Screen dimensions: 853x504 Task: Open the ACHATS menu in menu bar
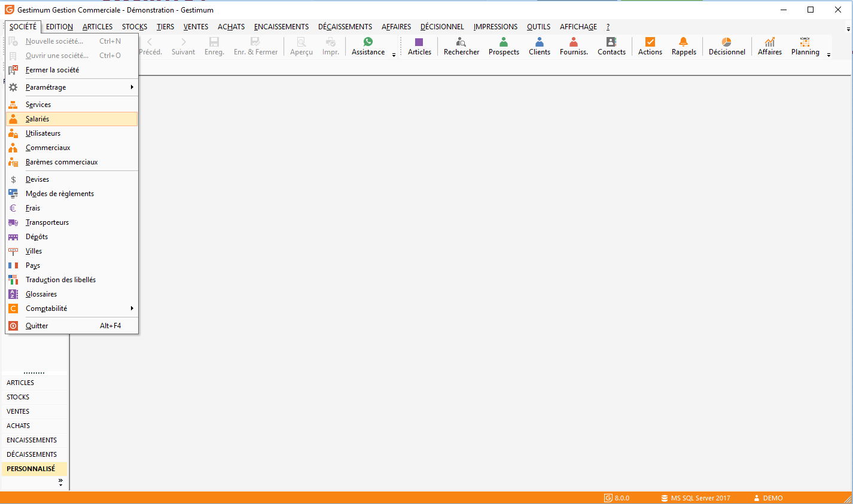click(x=231, y=27)
